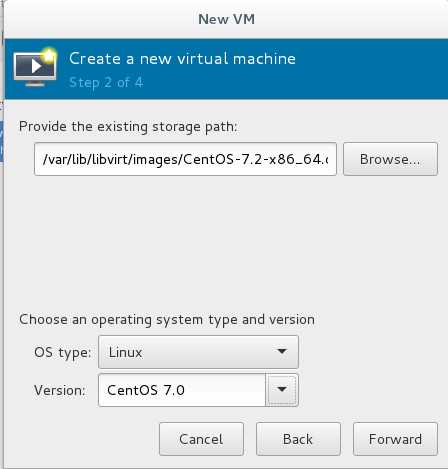Image resolution: width=448 pixels, height=469 pixels.
Task: Click the CentOS 7.0 version text field
Action: tap(182, 390)
